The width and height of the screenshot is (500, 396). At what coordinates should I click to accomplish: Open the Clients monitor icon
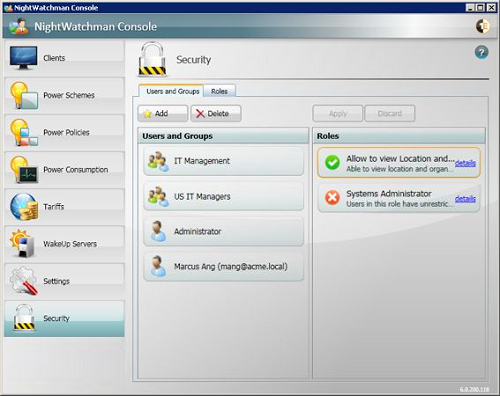23,58
